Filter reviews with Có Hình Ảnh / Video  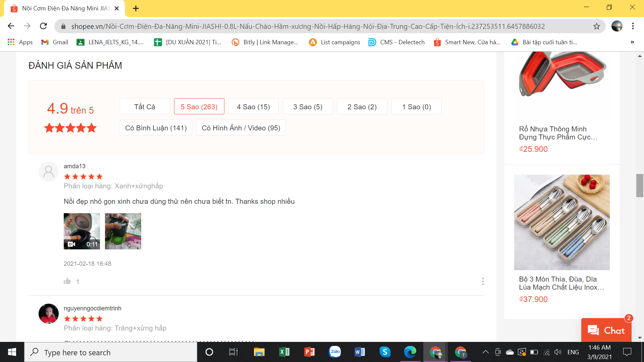pos(241,128)
